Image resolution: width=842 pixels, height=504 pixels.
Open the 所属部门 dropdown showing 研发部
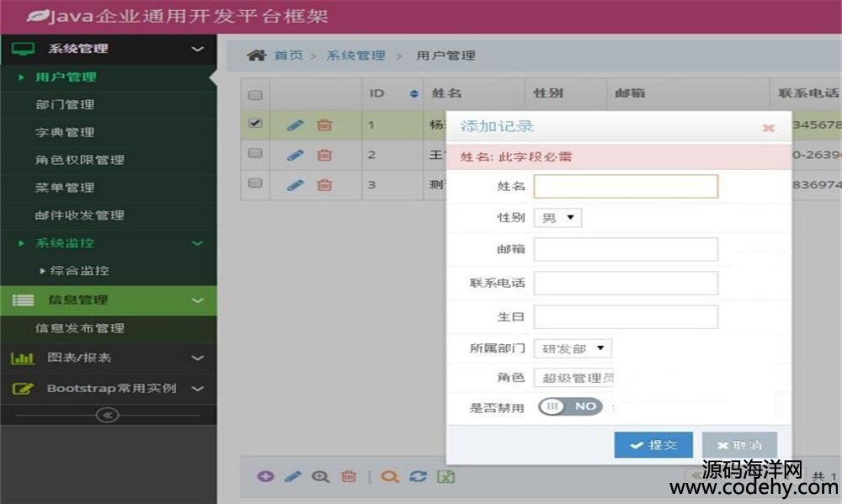tap(573, 348)
